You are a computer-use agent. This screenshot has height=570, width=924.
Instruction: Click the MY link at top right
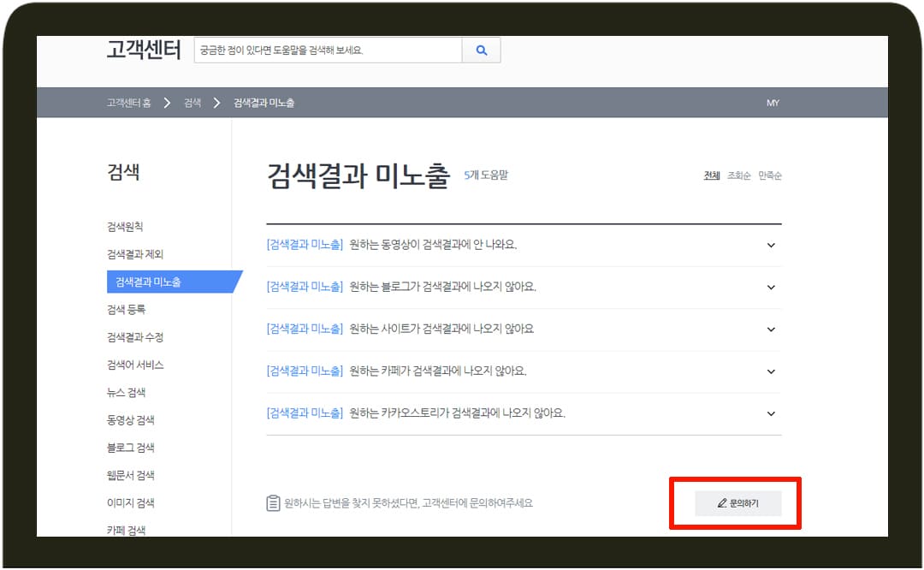tap(773, 103)
